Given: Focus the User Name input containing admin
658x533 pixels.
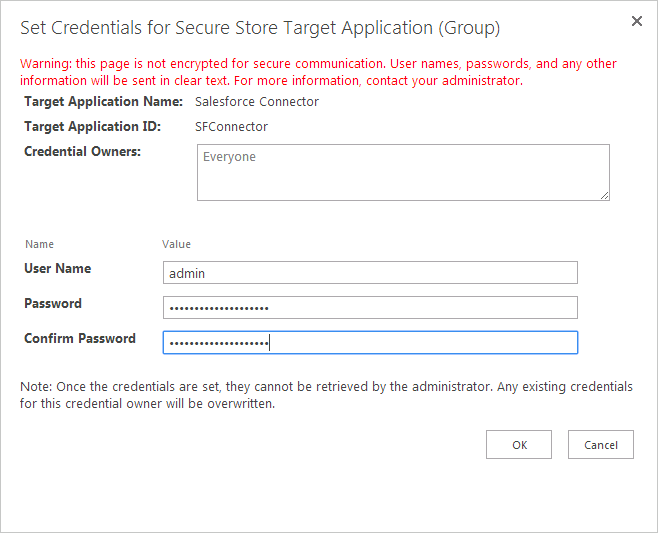Looking at the screenshot, I should 370,273.
